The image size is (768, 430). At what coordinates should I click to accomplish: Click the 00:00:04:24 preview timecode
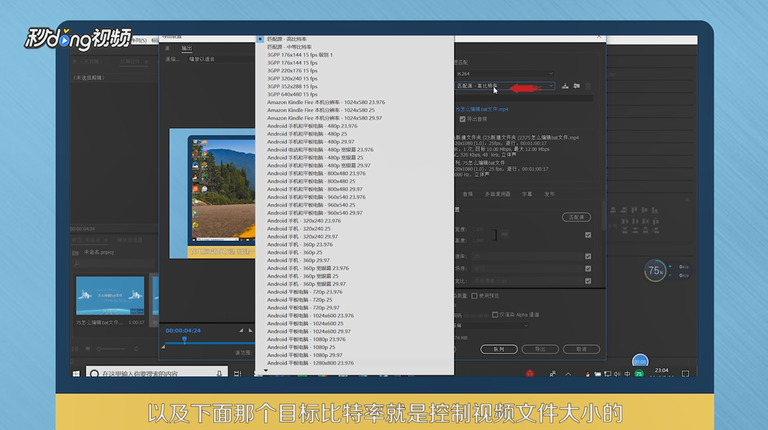coord(183,331)
